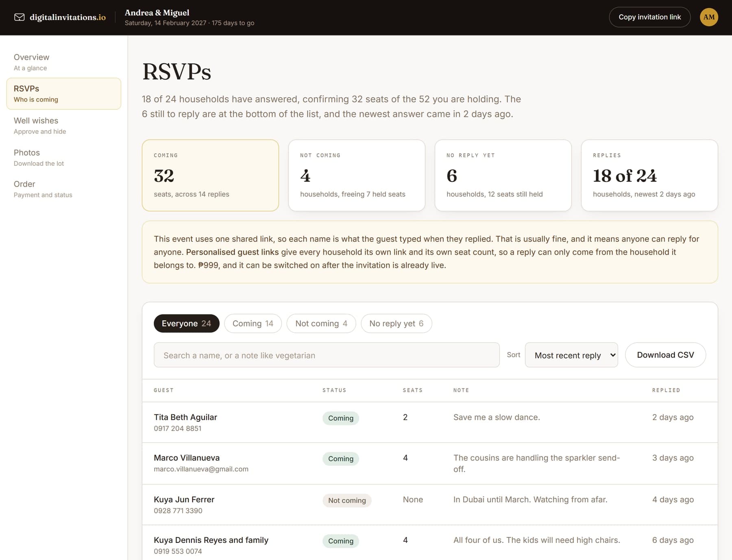
Task: Open the AM account avatar
Action: pyautogui.click(x=709, y=17)
